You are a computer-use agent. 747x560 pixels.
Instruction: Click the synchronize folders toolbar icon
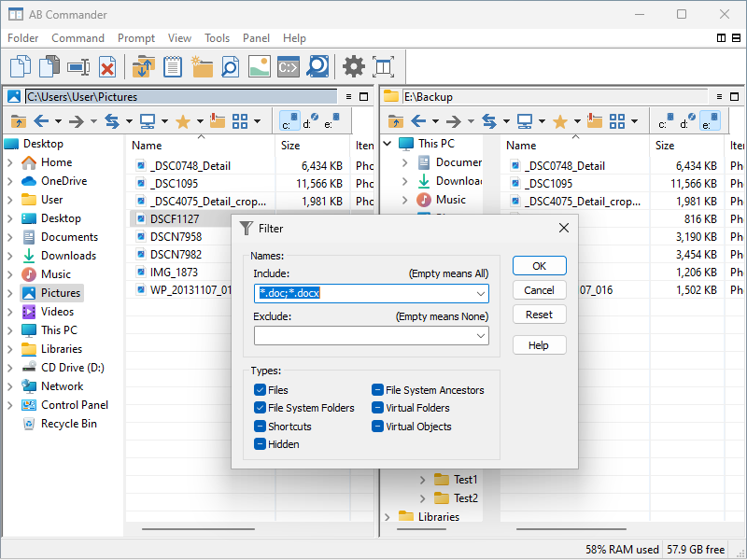(144, 66)
